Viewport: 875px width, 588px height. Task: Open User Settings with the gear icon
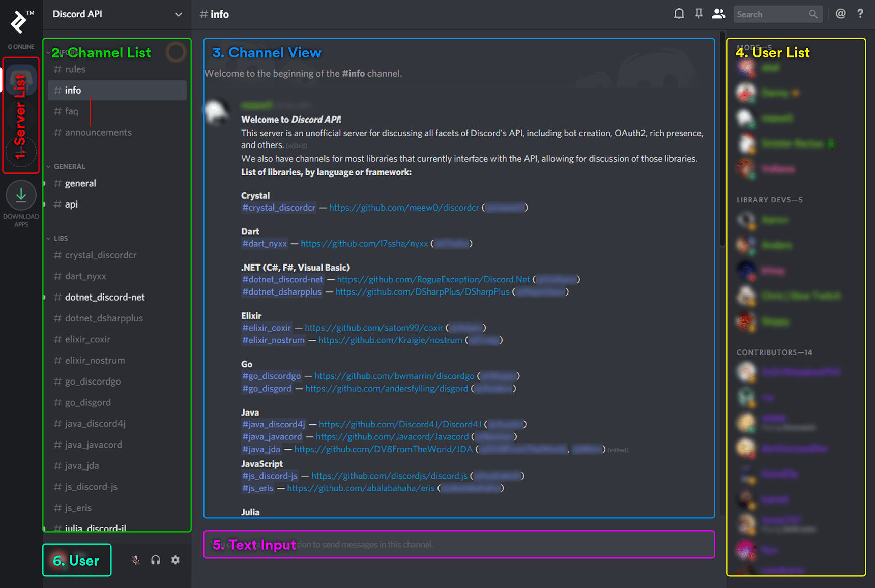(x=175, y=560)
